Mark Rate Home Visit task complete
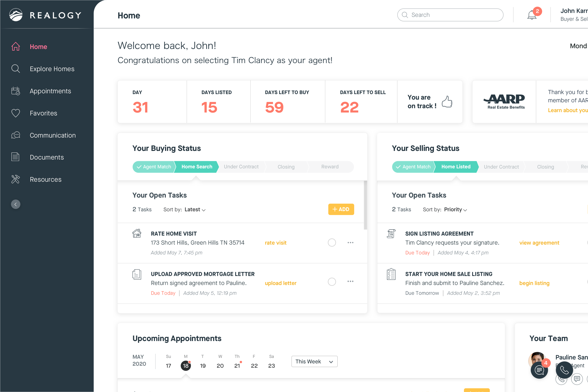 pyautogui.click(x=332, y=242)
